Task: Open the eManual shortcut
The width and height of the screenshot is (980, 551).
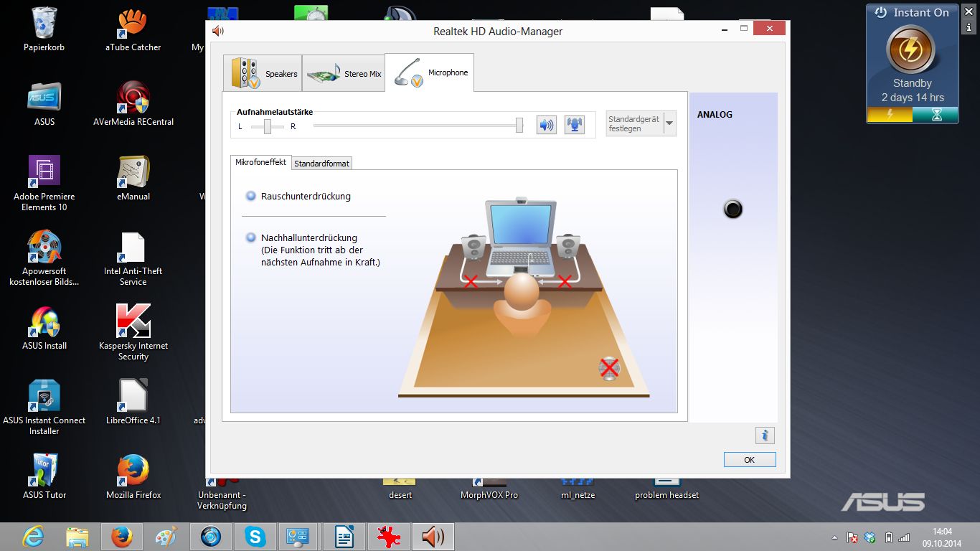Action: click(x=133, y=179)
